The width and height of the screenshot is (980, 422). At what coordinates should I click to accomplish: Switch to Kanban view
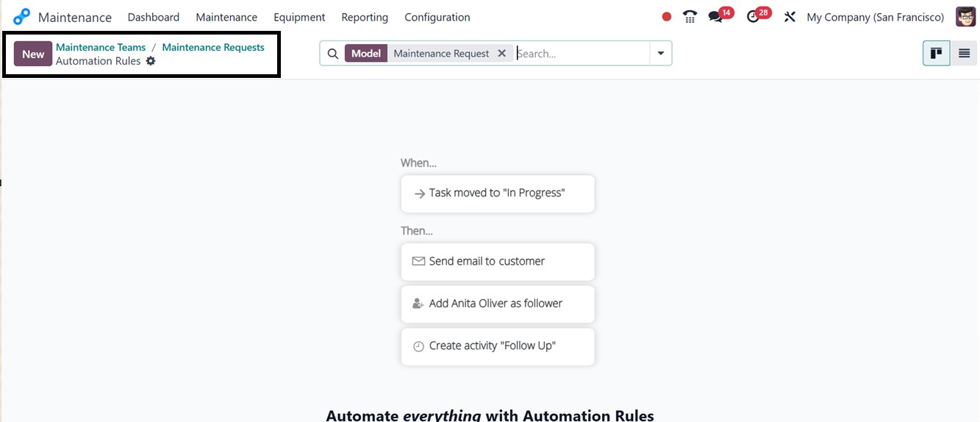[936, 54]
